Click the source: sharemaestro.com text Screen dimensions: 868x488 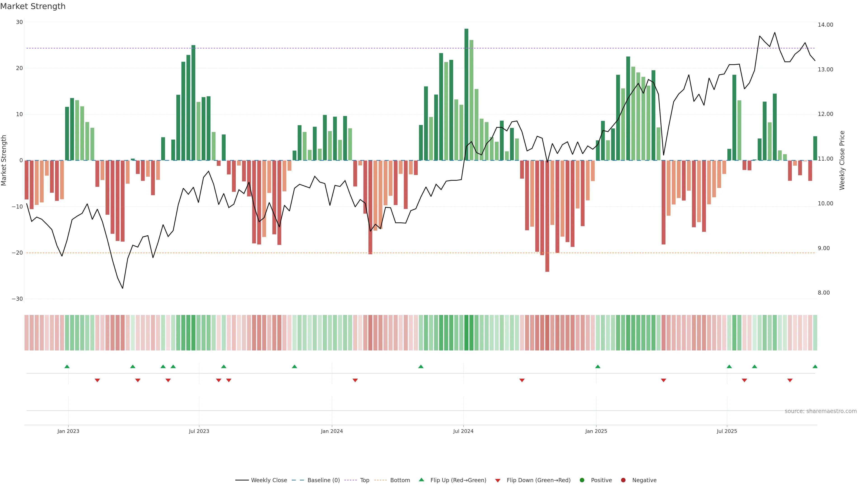pos(821,411)
